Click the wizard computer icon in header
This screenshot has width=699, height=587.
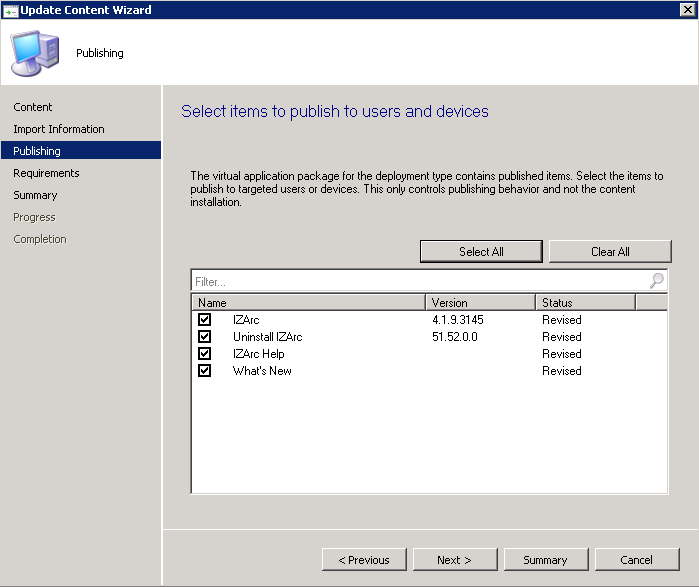[x=35, y=53]
